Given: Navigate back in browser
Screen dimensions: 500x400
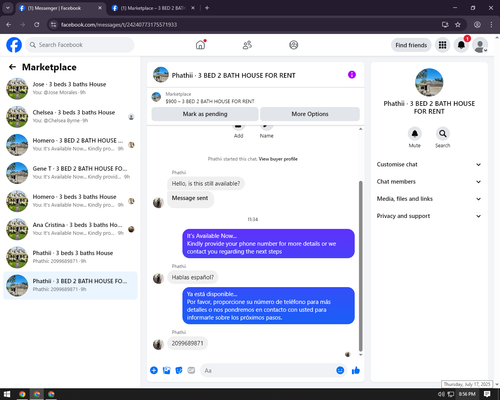Looking at the screenshot, I should [x=9, y=25].
